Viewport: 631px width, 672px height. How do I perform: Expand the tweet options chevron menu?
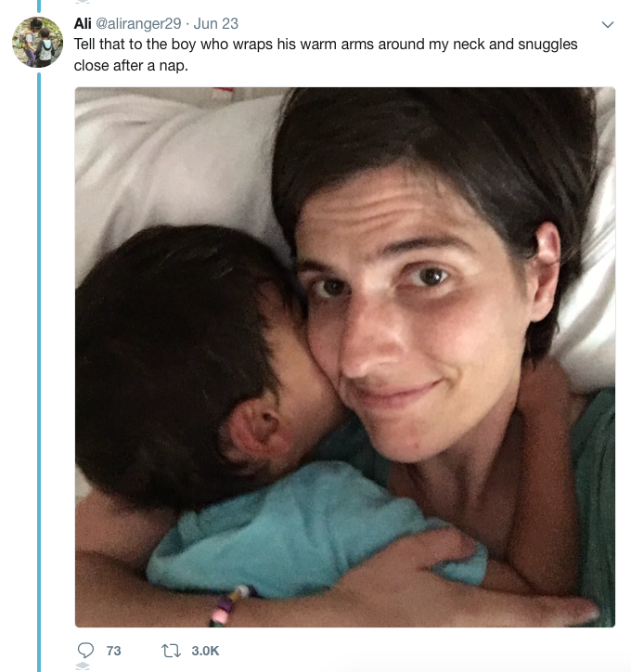[x=608, y=24]
